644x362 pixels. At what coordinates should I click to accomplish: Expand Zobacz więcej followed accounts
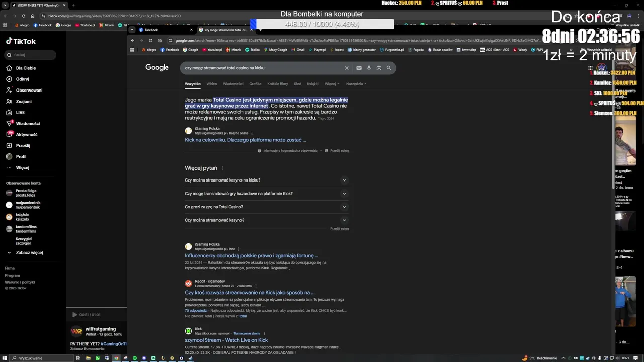tap(25, 253)
